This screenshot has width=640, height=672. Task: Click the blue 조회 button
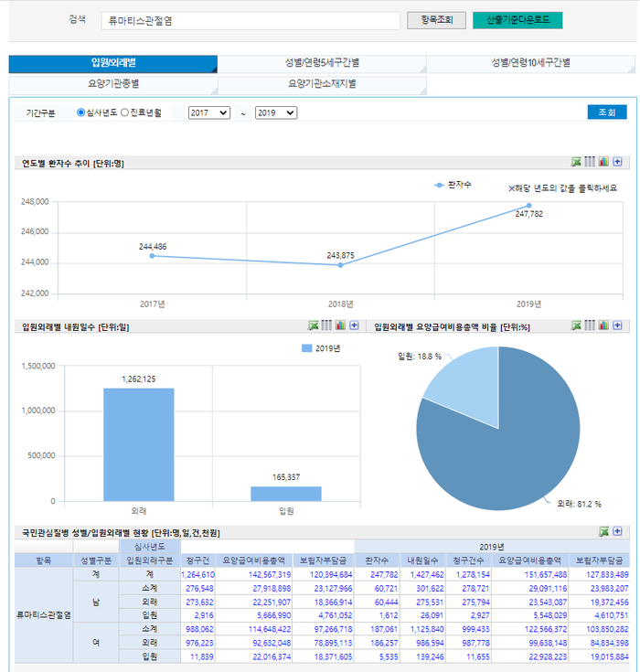pos(606,112)
